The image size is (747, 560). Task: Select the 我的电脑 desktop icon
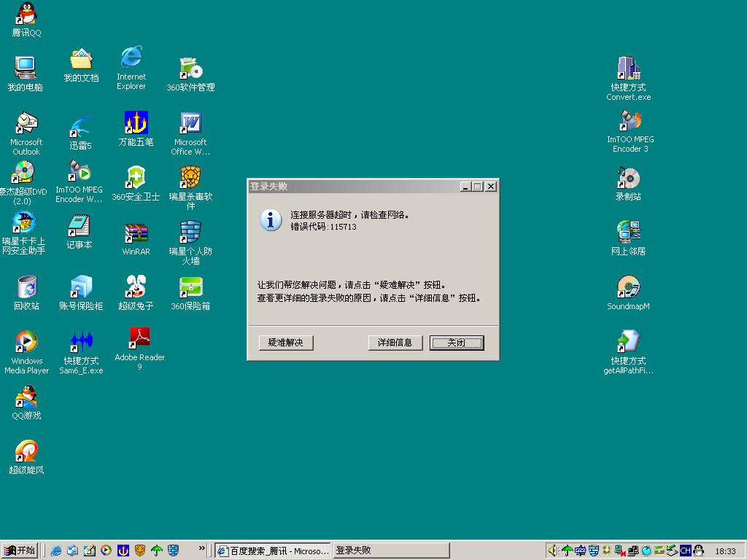point(26,74)
